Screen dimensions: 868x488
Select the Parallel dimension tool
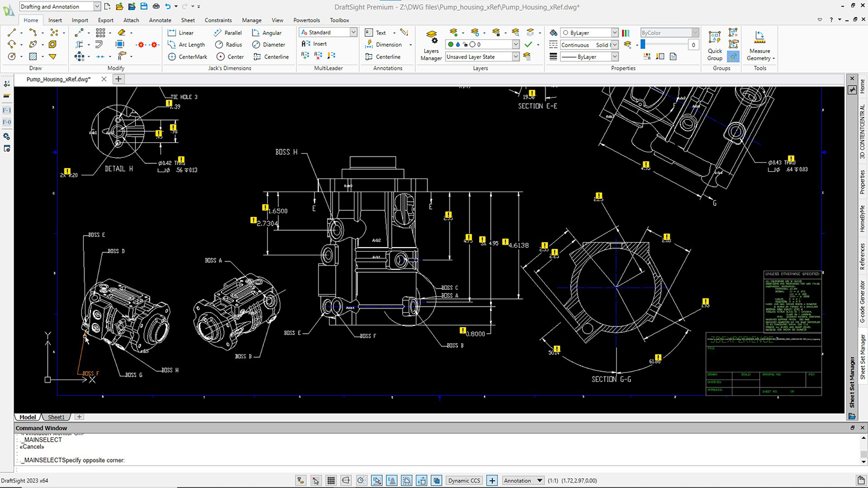click(228, 33)
